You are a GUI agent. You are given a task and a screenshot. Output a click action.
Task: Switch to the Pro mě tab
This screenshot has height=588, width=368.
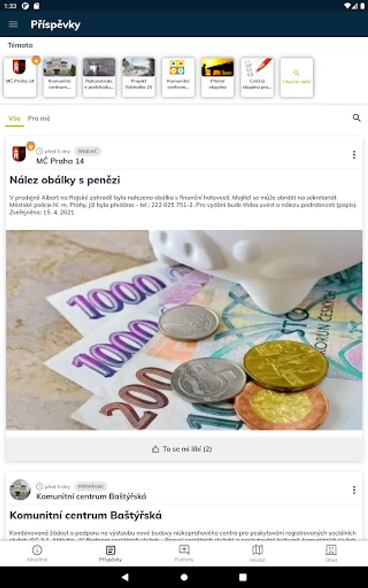[x=39, y=118]
